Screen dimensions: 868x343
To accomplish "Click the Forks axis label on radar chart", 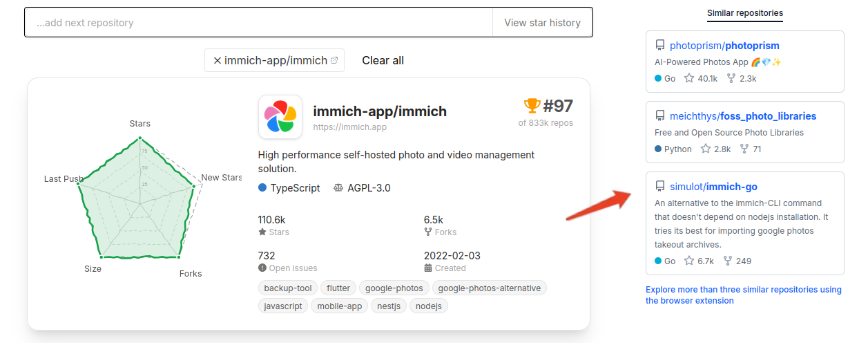I will coord(191,274).
